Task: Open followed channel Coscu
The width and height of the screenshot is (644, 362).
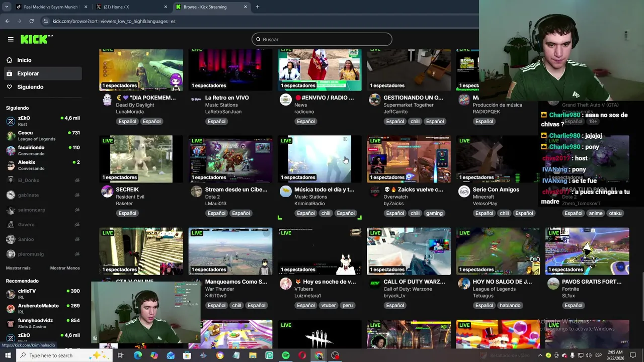Action: point(43,136)
